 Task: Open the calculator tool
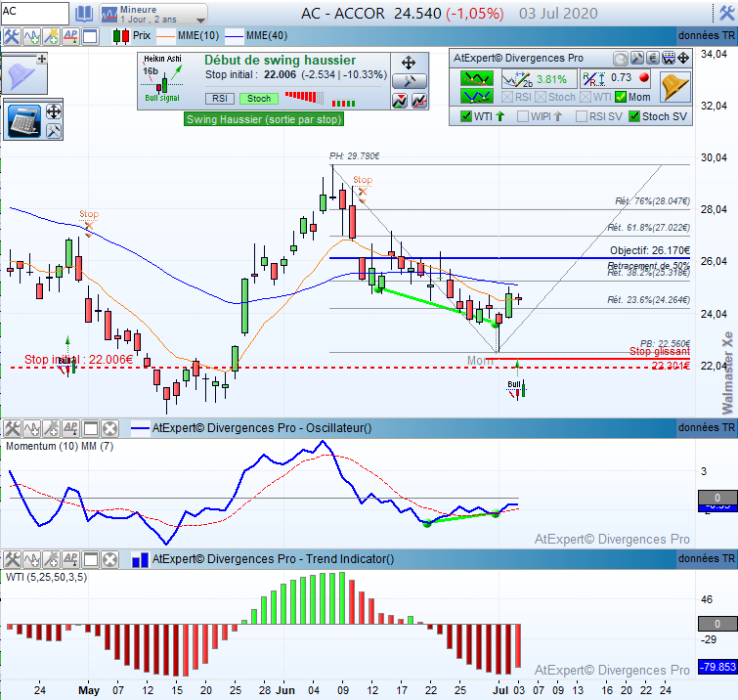point(24,122)
